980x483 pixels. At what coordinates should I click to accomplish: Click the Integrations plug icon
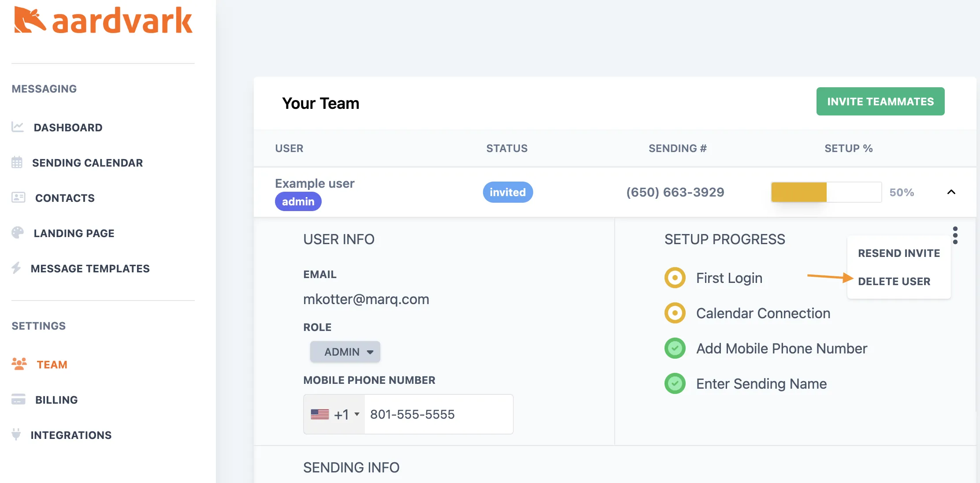(x=16, y=435)
